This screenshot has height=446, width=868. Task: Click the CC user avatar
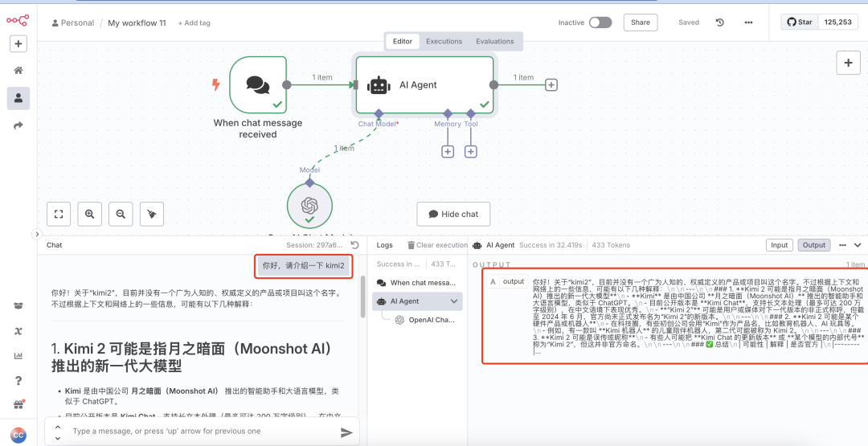pyautogui.click(x=18, y=435)
